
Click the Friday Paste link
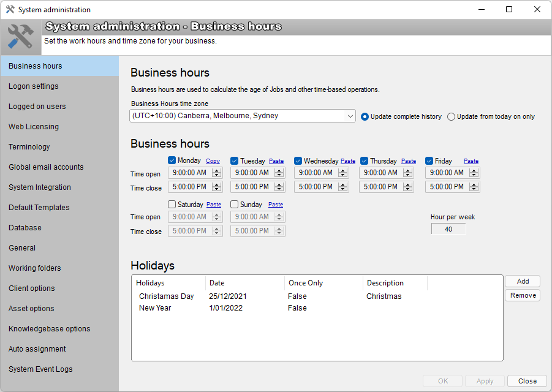click(471, 161)
